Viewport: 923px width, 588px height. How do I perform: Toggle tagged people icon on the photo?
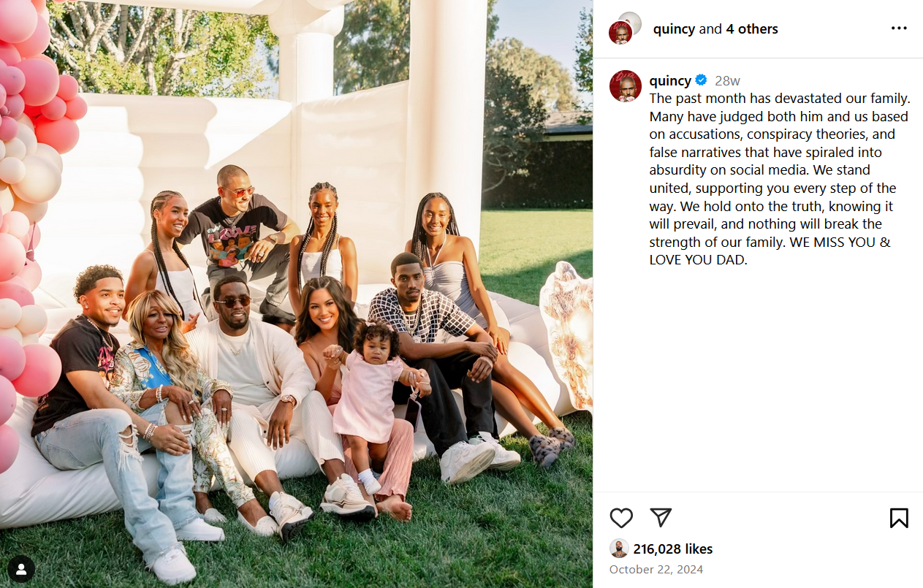21,569
